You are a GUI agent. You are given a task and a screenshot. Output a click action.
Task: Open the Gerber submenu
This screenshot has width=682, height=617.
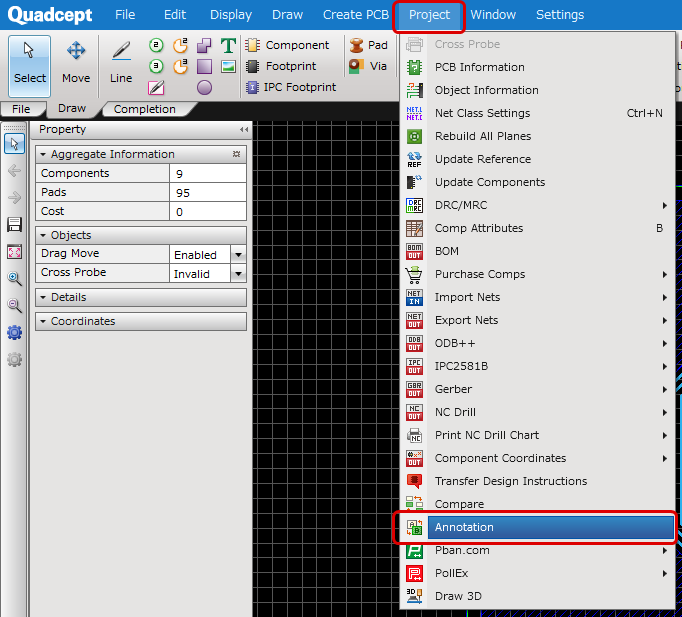click(x=537, y=389)
